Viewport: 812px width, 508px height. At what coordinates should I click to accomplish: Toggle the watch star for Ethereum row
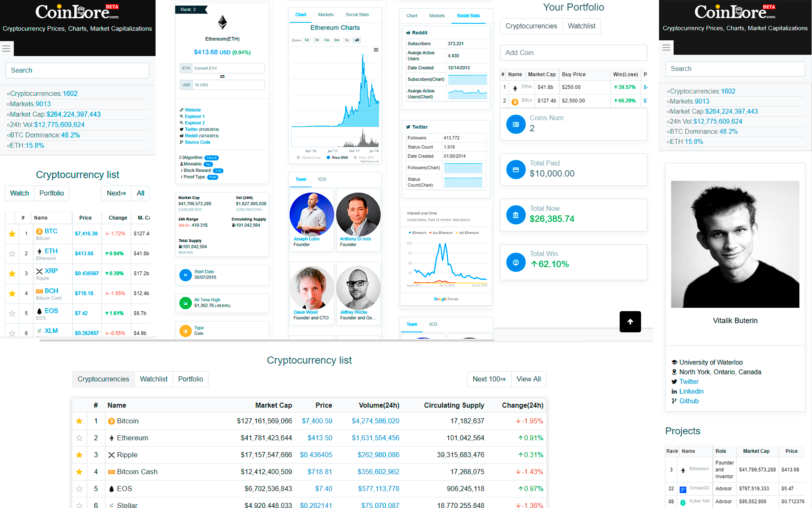pyautogui.click(x=79, y=438)
